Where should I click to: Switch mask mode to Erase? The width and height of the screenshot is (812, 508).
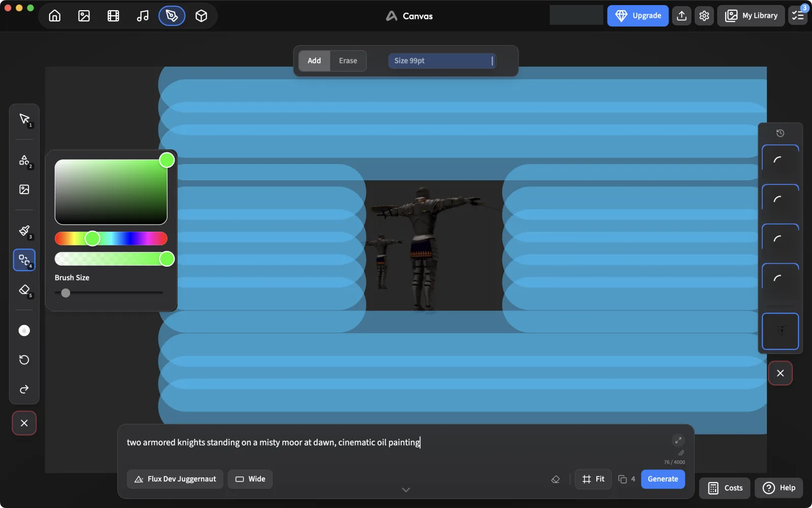[x=348, y=60]
